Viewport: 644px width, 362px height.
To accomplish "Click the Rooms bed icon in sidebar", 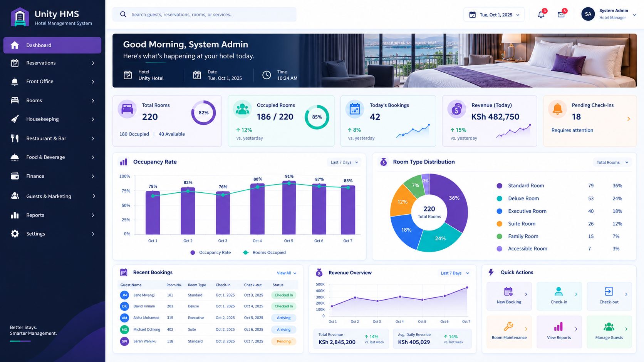I will pyautogui.click(x=15, y=100).
